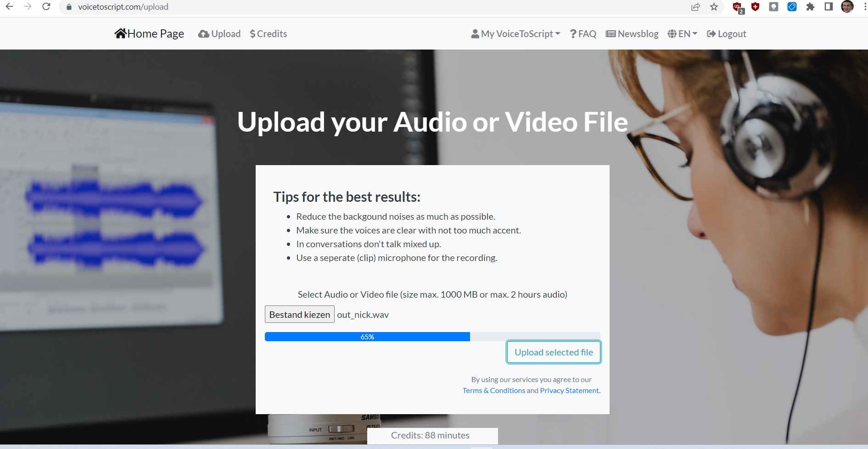
Task: Open the Terms & Conditions link
Action: click(493, 391)
